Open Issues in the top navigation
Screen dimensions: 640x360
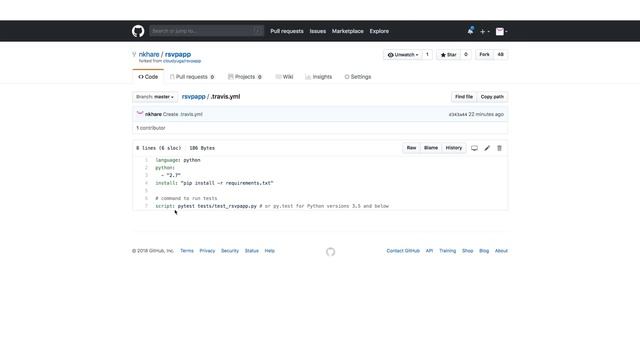click(318, 31)
